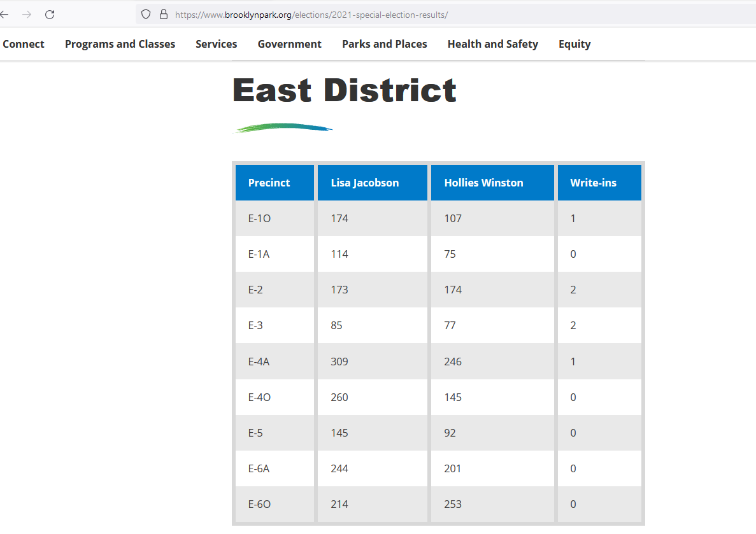Click the East District heading
Image resolution: width=756 pixels, height=534 pixels.
pyautogui.click(x=345, y=90)
